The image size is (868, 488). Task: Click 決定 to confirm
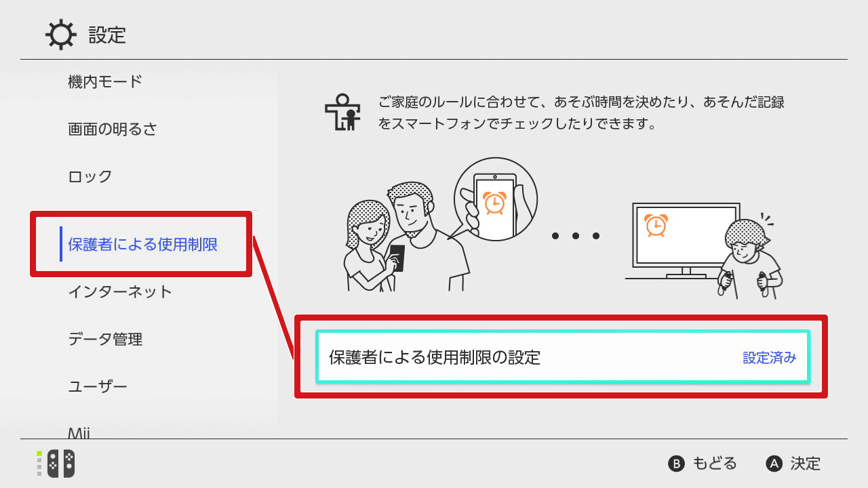(806, 464)
